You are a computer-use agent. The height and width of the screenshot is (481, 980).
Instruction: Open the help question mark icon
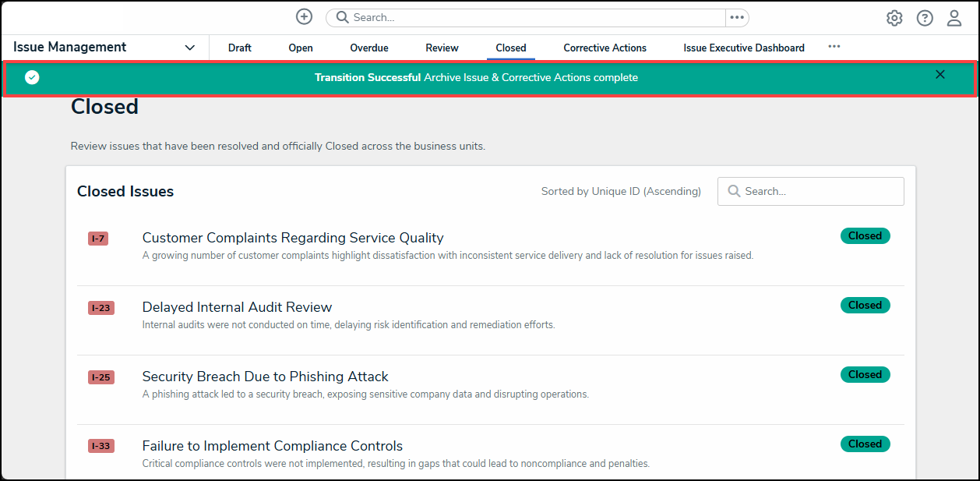(925, 18)
